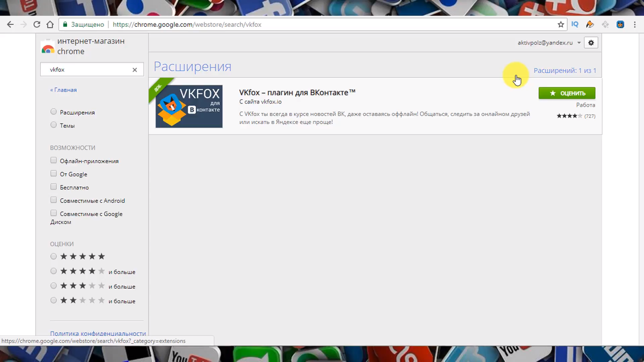Clear the vkfox search with the X
The image size is (644, 362).
[135, 70]
